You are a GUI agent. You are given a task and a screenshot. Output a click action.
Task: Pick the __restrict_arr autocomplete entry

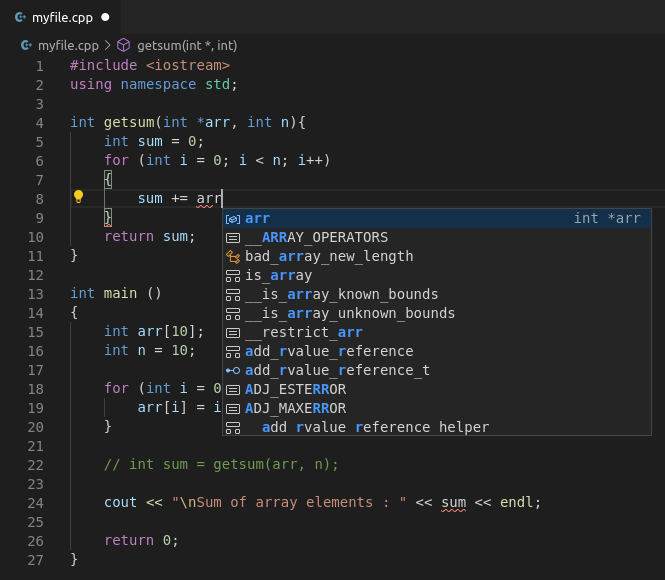point(303,332)
